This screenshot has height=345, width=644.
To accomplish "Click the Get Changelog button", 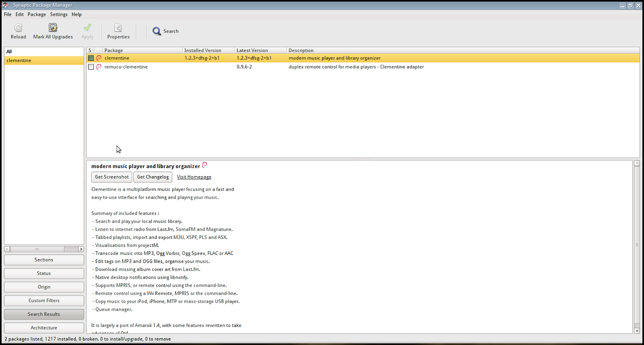I will coord(153,177).
